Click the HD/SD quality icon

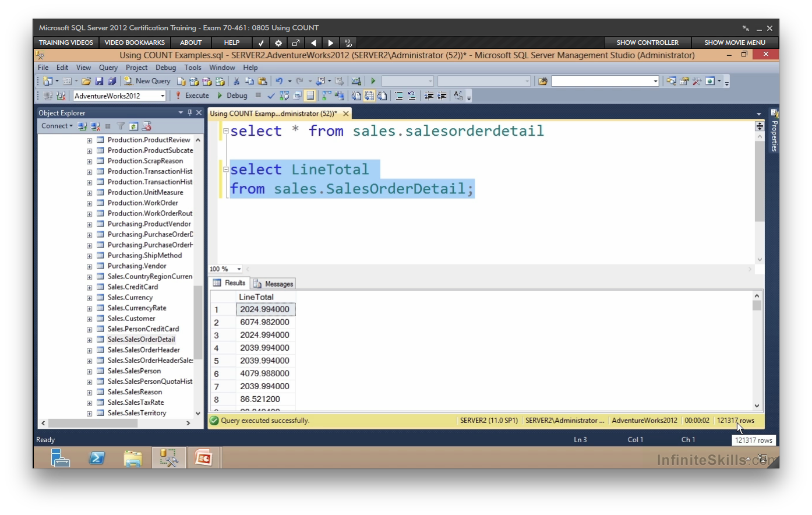[348, 43]
